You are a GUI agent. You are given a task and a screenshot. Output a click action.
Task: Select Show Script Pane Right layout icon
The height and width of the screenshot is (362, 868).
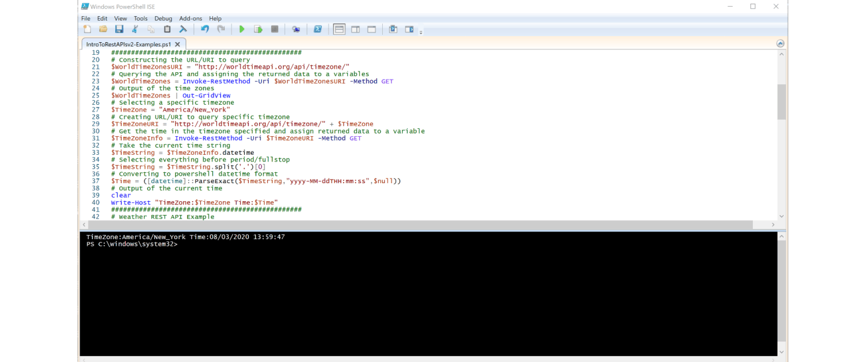(356, 29)
